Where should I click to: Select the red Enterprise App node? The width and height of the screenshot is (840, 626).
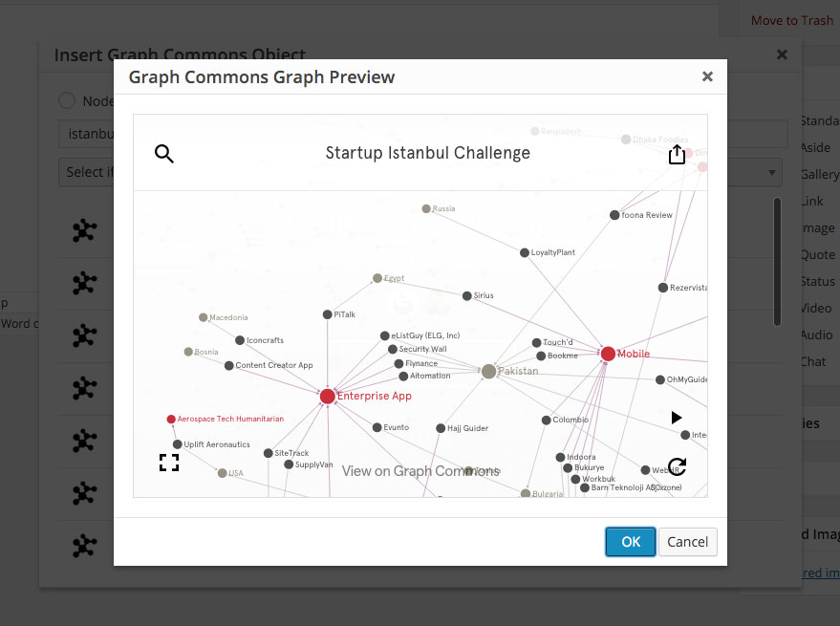click(x=328, y=396)
